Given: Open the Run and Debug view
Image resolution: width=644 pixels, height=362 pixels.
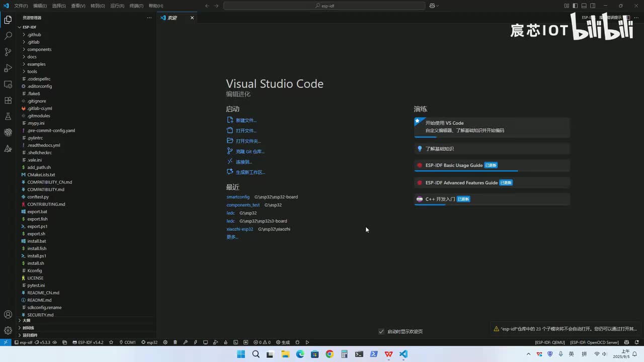Looking at the screenshot, I should coord(8,68).
